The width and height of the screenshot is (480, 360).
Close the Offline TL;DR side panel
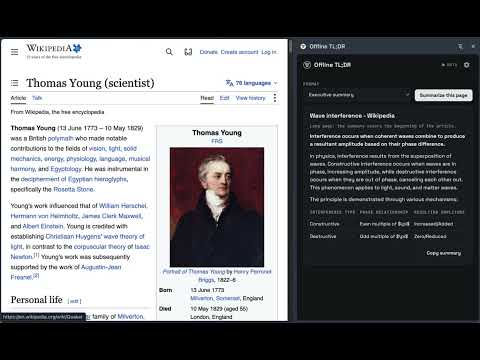473,46
